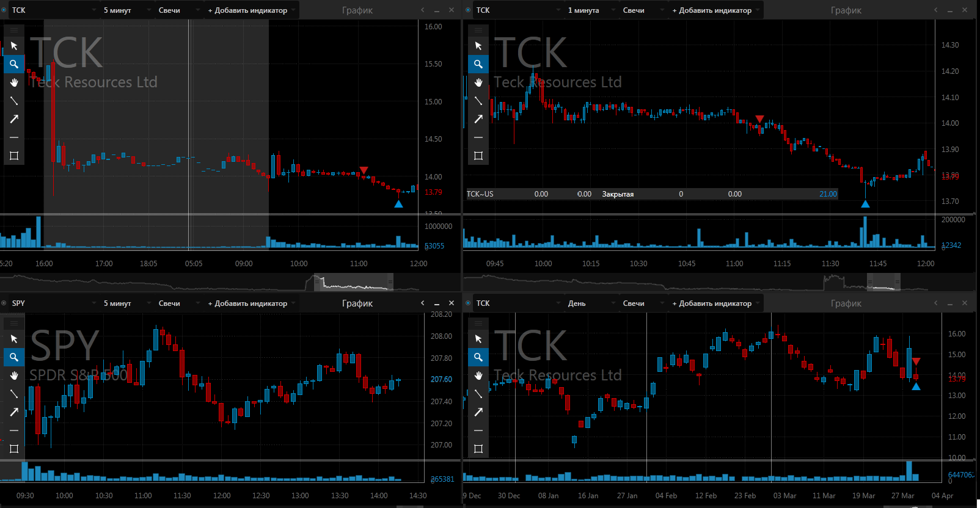Viewport: 980px width, 508px height.
Task: Select the rectangle tool in TCK 5 минут chart
Action: tap(14, 156)
